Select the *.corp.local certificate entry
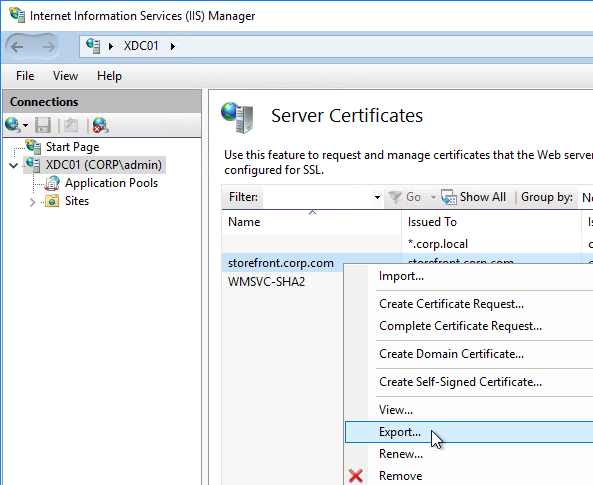Screen dimensions: 593x485 pyautogui.click(x=438, y=244)
